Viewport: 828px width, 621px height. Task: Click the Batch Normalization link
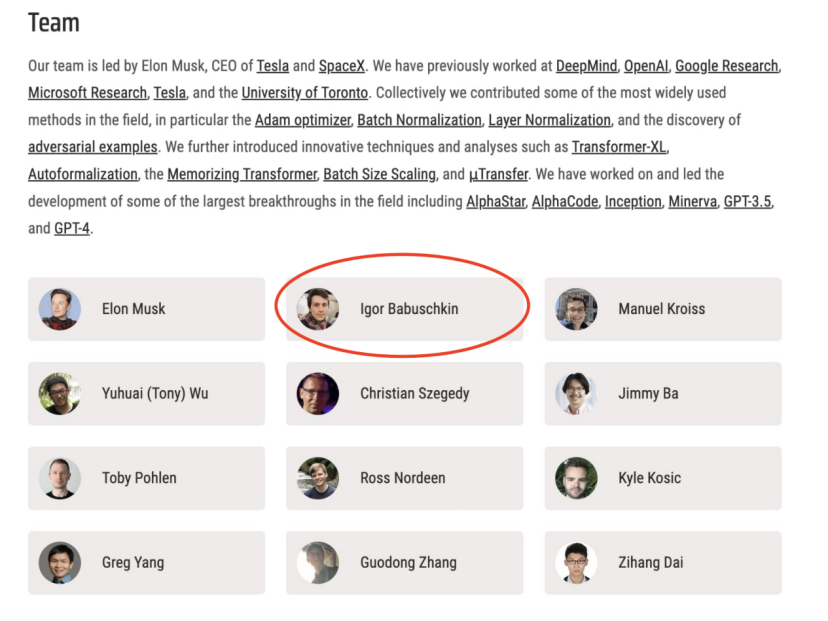(x=419, y=120)
